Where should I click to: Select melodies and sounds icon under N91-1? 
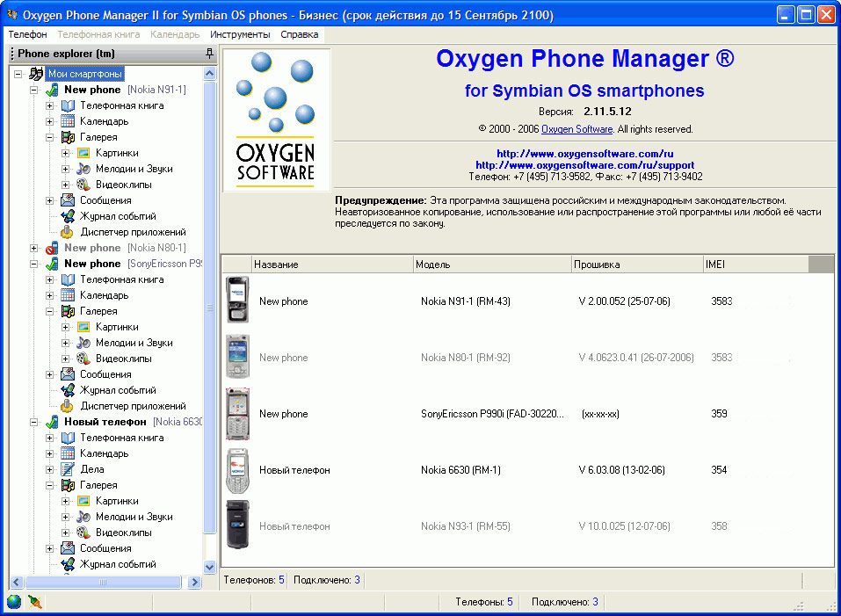point(83,169)
